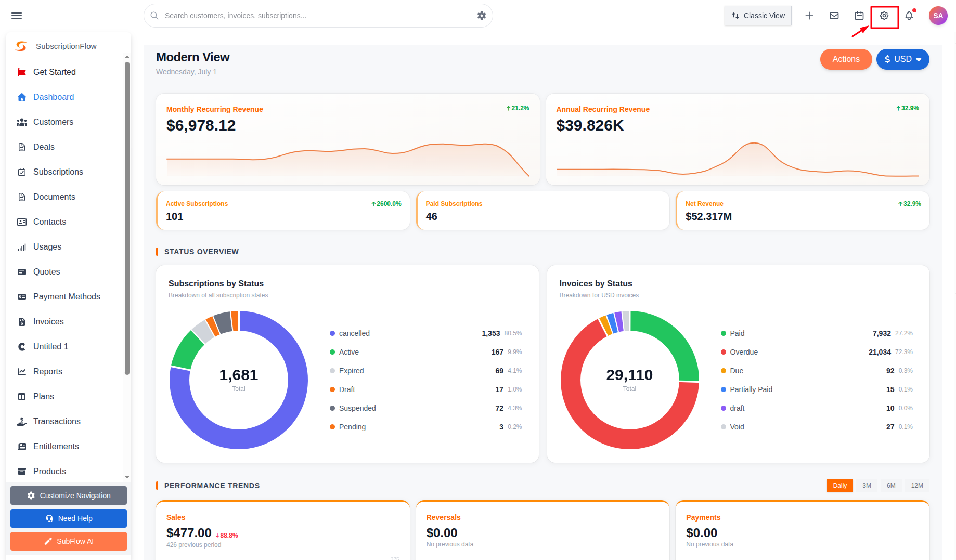This screenshot has height=560, width=956.
Task: Click the SubscriptionFlow logo icon
Action: (x=21, y=46)
